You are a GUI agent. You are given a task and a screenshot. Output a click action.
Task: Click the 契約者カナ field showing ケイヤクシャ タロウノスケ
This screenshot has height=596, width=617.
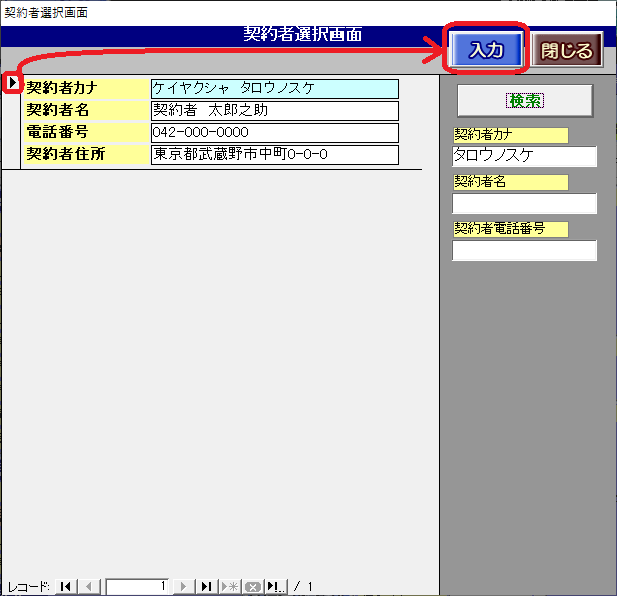click(274, 89)
